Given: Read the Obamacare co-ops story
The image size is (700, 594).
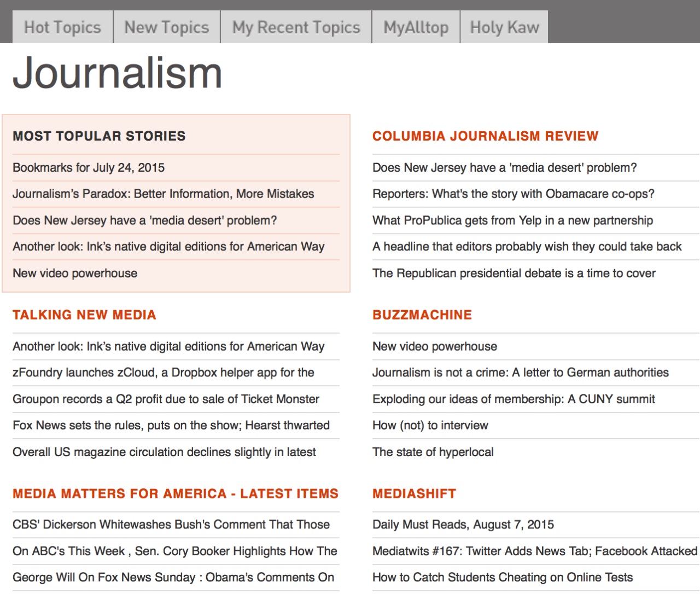Looking at the screenshot, I should coord(514,194).
